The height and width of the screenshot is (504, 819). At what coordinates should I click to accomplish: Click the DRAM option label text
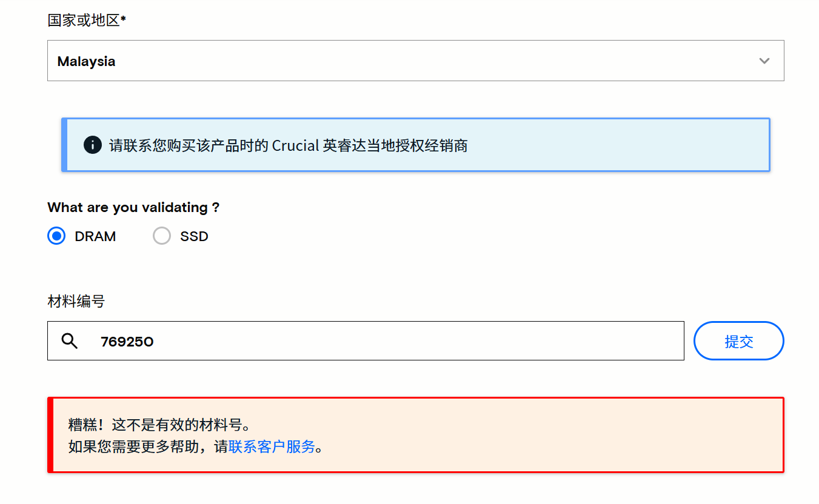95,237
